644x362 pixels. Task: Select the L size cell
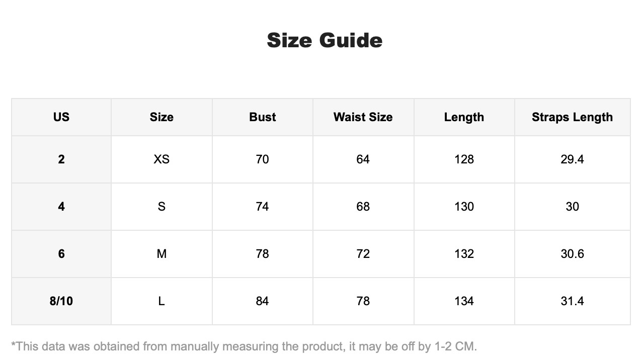[x=162, y=301]
